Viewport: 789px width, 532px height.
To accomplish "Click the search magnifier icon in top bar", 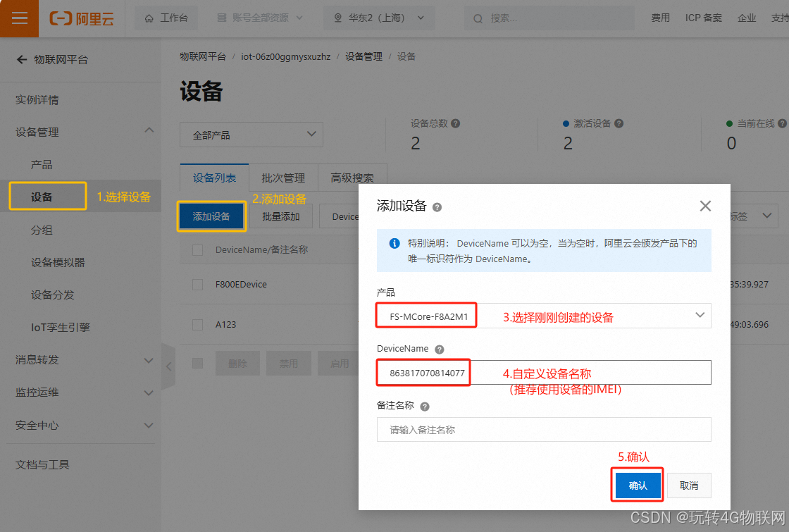I will point(478,18).
